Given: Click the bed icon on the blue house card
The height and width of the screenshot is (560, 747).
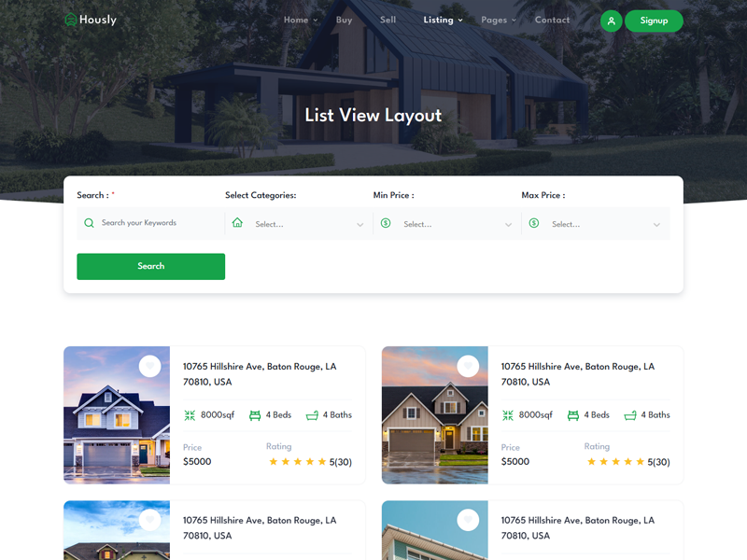Looking at the screenshot, I should 255,415.
